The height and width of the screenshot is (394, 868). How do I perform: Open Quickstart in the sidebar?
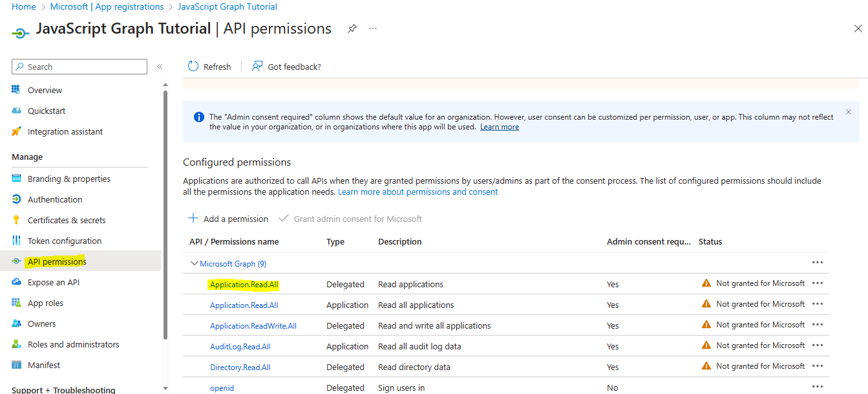(x=47, y=111)
